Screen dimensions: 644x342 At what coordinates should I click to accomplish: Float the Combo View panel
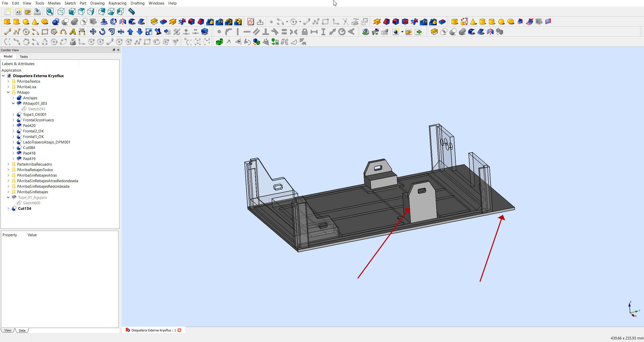[114, 50]
